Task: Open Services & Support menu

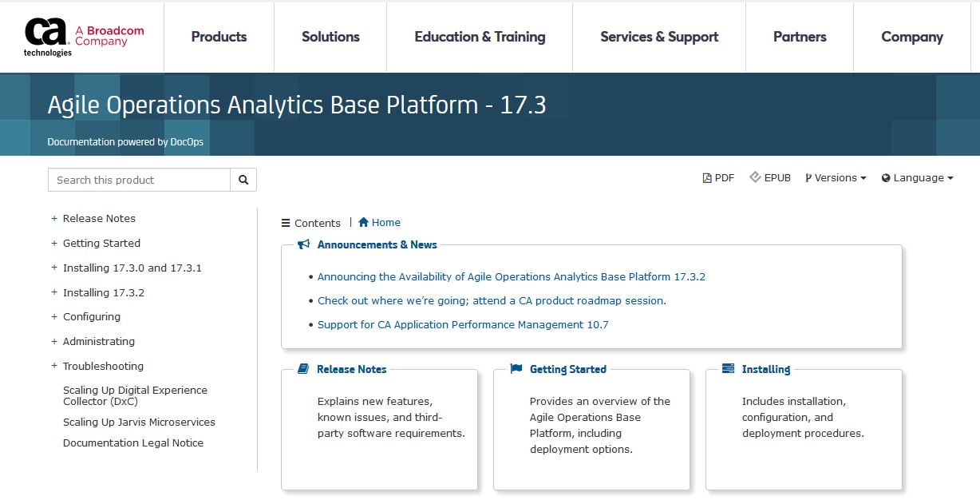Action: [x=659, y=37]
